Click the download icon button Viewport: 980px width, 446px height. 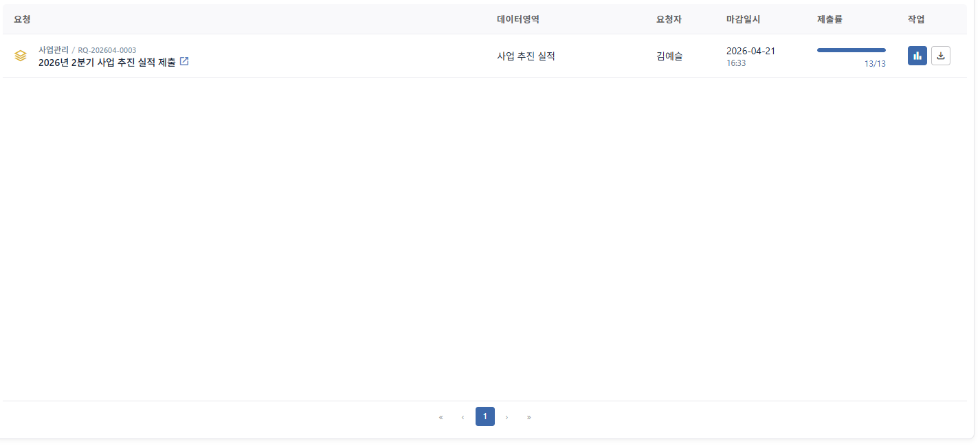point(941,56)
